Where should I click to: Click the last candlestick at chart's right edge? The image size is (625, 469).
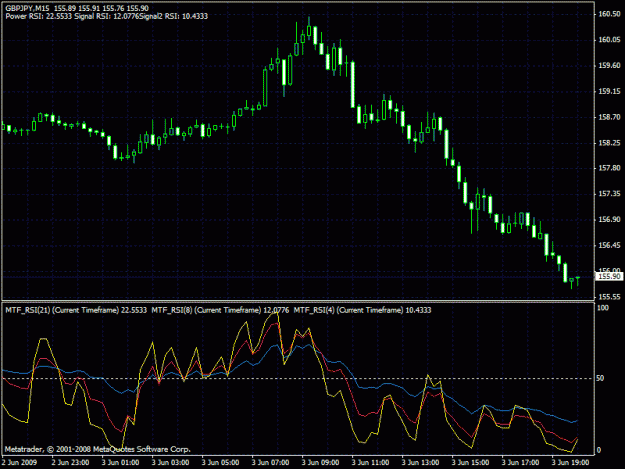pos(578,280)
